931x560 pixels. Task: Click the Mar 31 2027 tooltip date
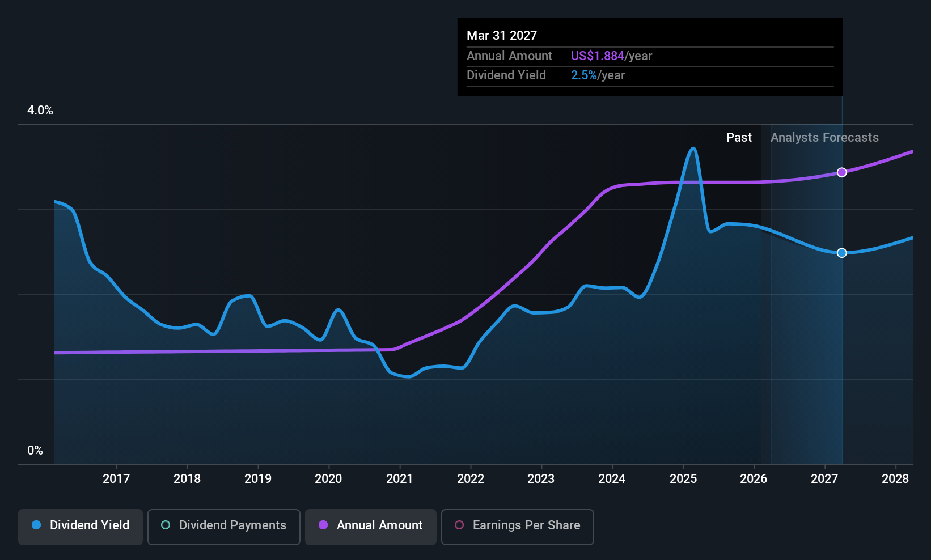click(502, 36)
